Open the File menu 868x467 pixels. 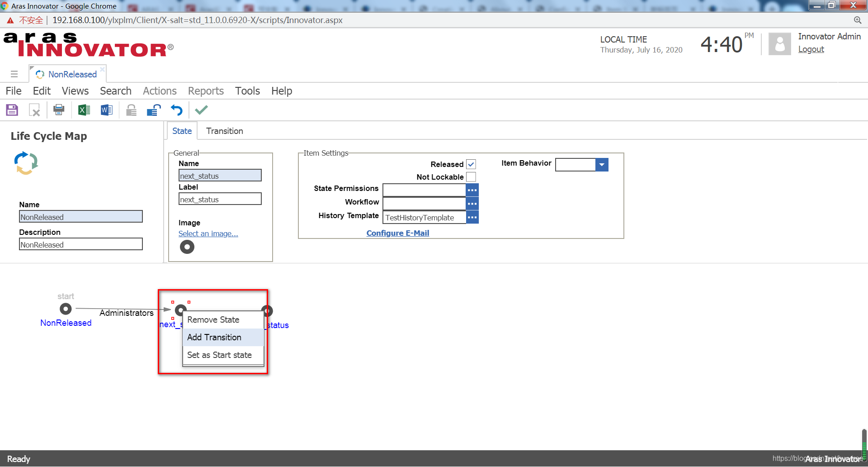point(14,91)
